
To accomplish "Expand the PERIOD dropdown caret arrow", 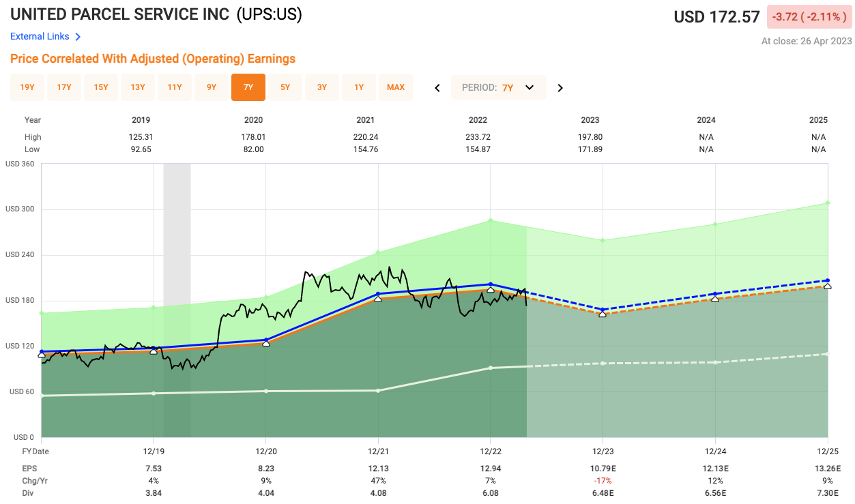I will [x=529, y=87].
